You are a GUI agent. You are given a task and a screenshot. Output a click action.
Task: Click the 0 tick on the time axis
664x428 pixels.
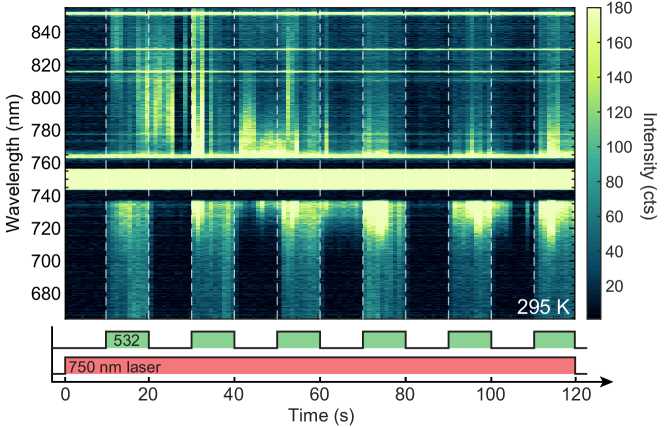coord(65,395)
